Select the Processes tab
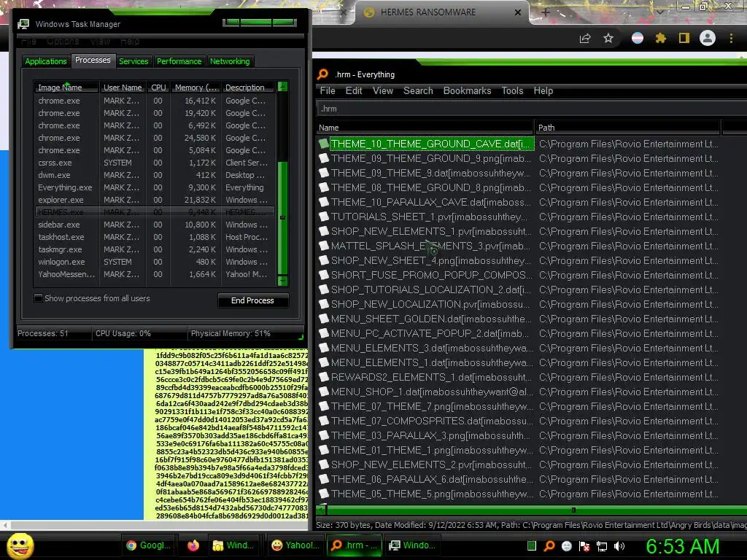747x560 pixels. click(93, 60)
